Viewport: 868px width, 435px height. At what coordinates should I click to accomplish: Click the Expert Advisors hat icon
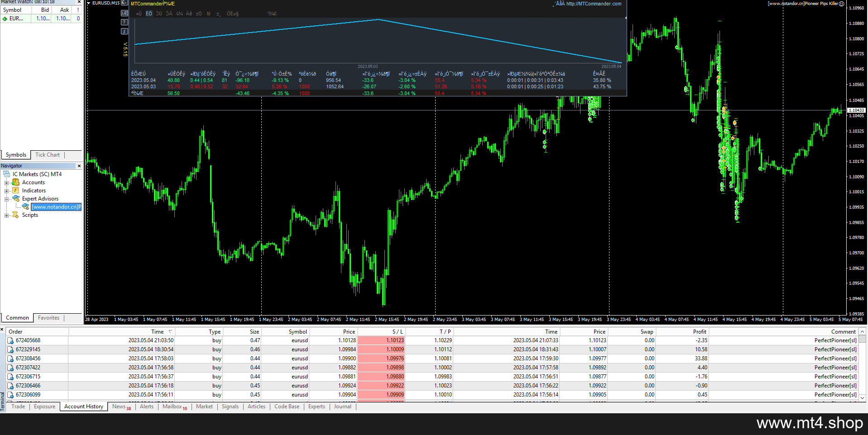pos(16,198)
